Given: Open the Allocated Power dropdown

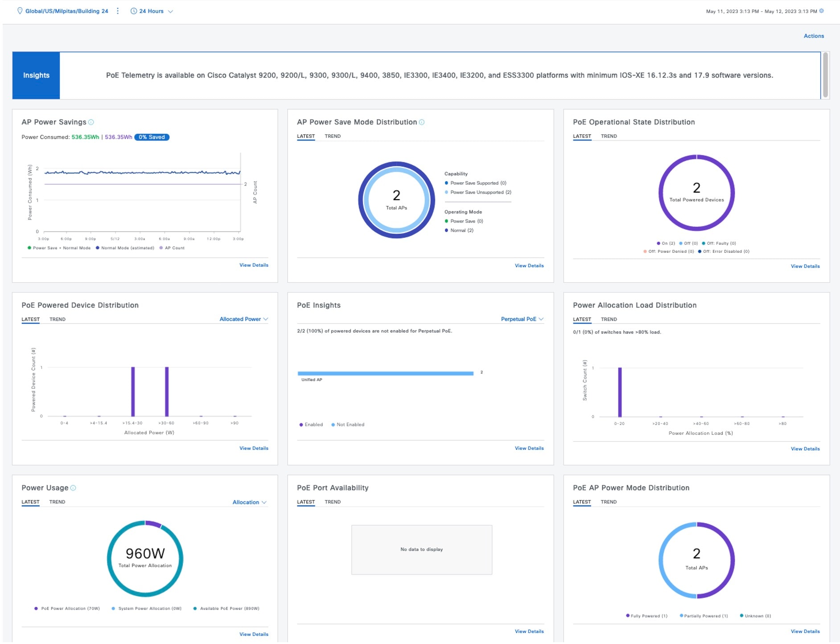Looking at the screenshot, I should pos(244,319).
